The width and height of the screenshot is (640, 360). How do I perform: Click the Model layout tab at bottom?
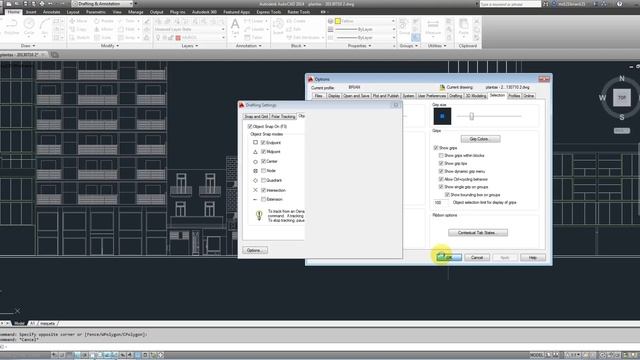pyautogui.click(x=19, y=323)
